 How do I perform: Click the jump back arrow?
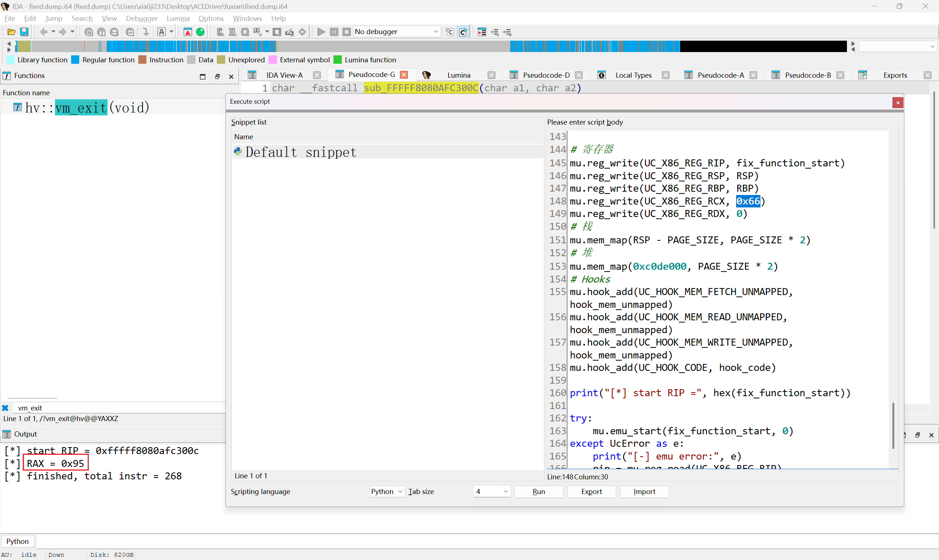click(43, 32)
